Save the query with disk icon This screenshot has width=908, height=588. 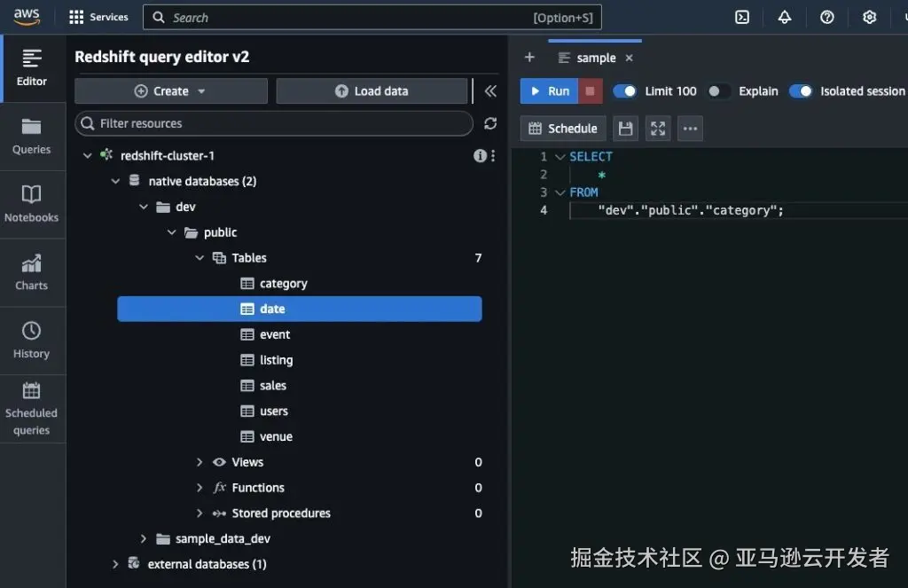[625, 129]
